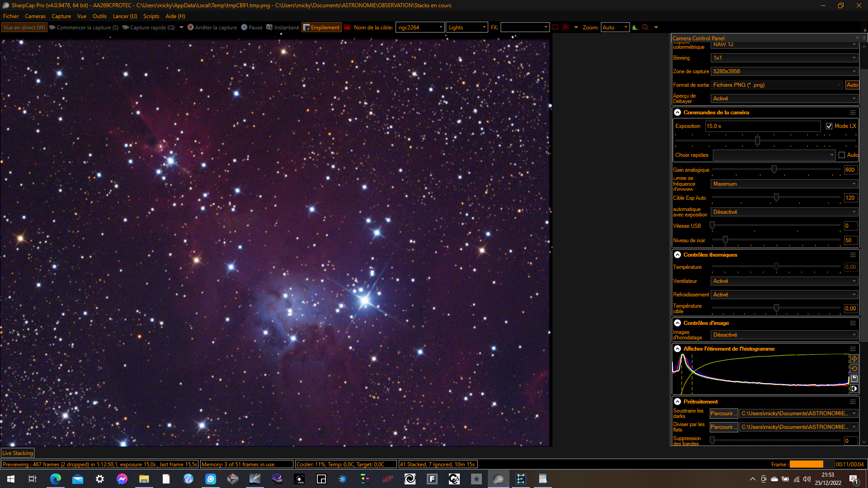Click the Pause capture toolbar button

coord(252,28)
